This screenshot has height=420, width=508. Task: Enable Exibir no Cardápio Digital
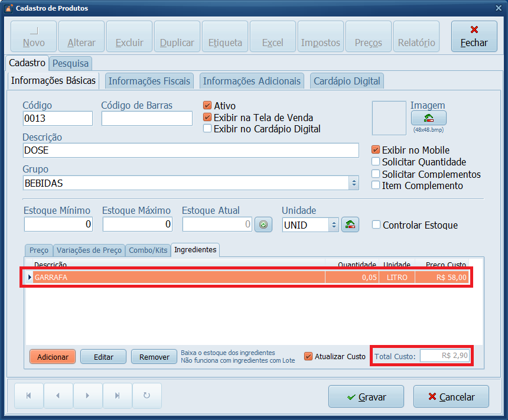(207, 128)
